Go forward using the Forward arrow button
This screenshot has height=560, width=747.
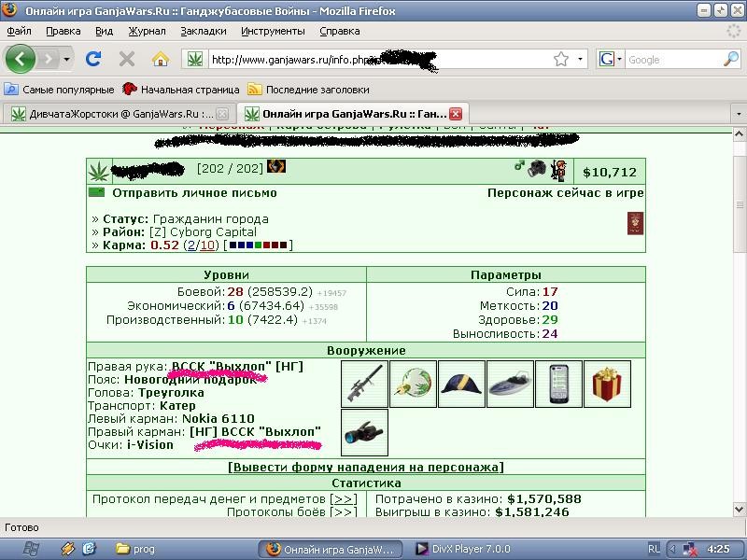[x=49, y=60]
